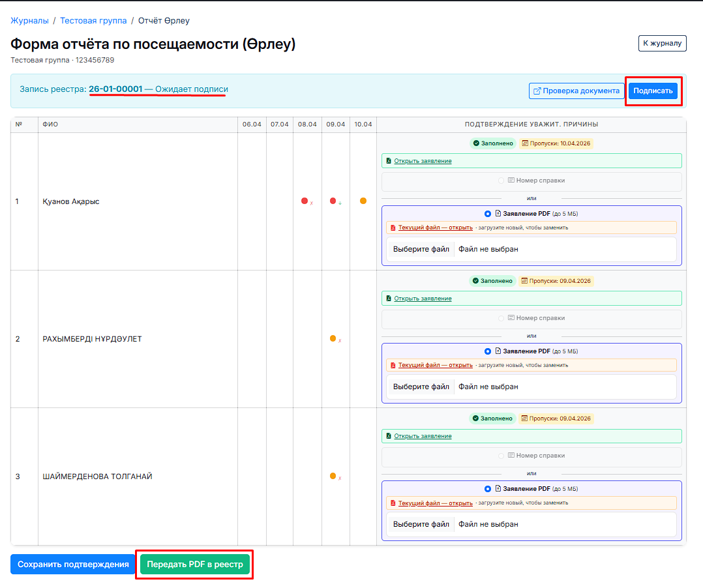Select the 'Заявление PDF' radio for Қуанов Ақарыс
703x588 pixels.
click(x=488, y=214)
